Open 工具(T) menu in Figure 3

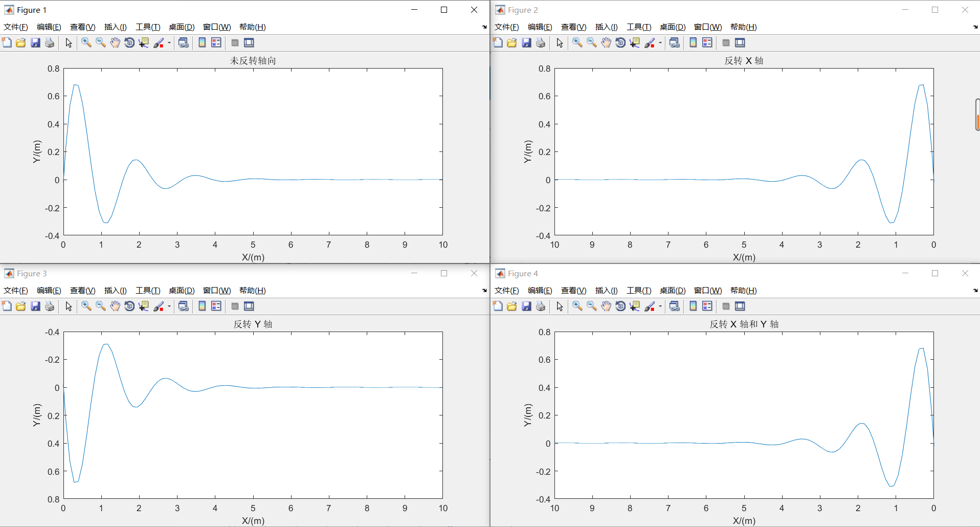pos(148,291)
